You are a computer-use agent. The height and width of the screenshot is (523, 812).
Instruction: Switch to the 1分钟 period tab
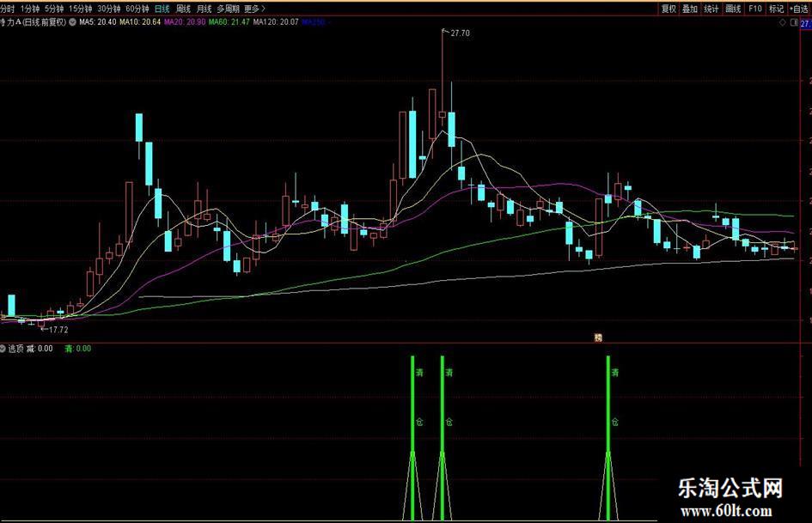pyautogui.click(x=29, y=9)
